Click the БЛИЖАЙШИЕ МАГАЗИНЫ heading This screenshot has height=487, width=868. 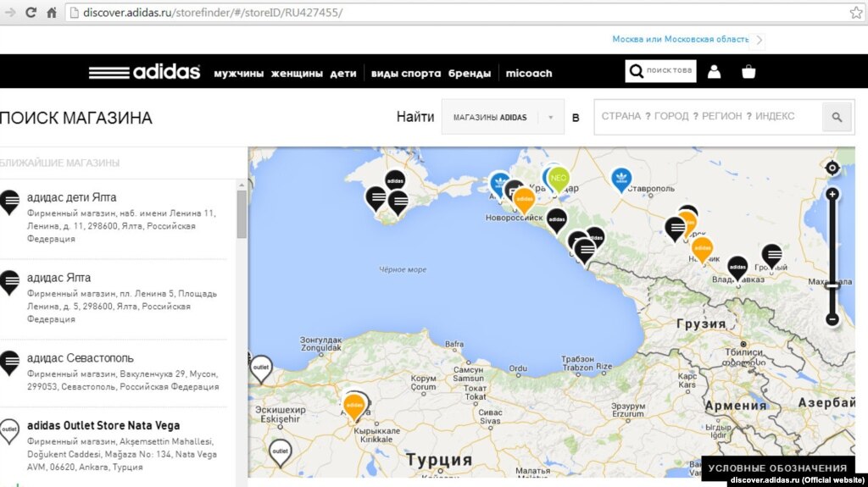coord(60,163)
